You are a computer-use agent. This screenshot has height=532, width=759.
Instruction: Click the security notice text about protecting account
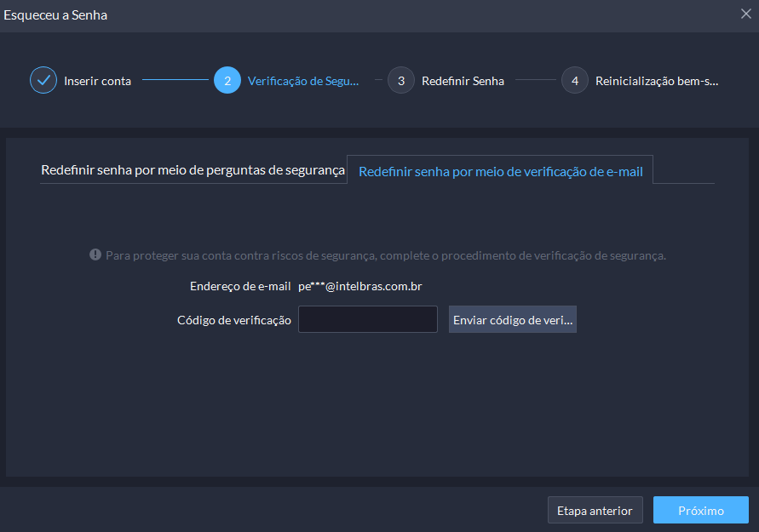click(x=386, y=255)
